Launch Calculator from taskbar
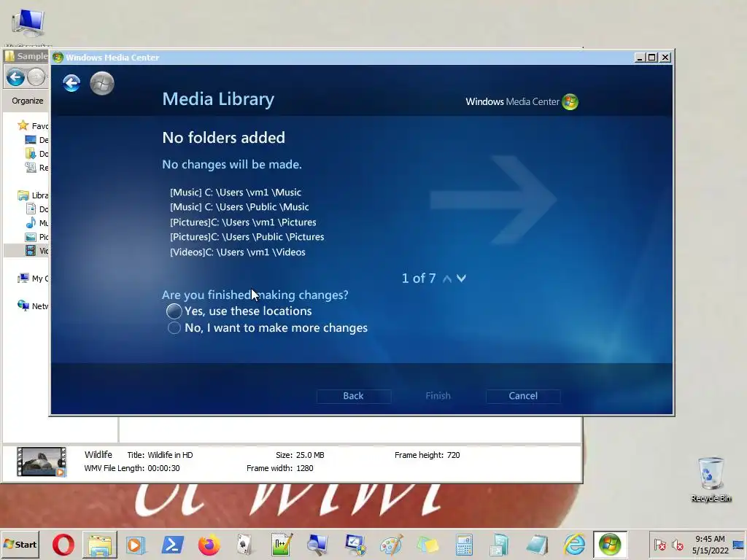The height and width of the screenshot is (560, 747). 463,545
